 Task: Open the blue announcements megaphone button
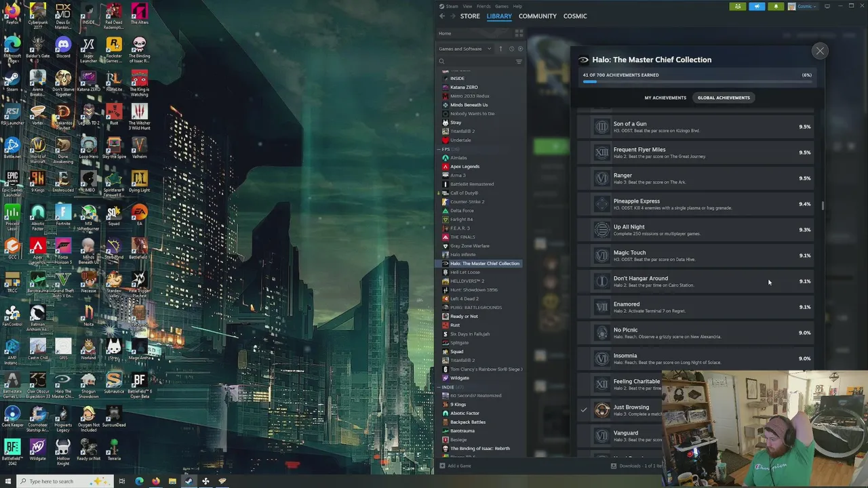pos(757,6)
